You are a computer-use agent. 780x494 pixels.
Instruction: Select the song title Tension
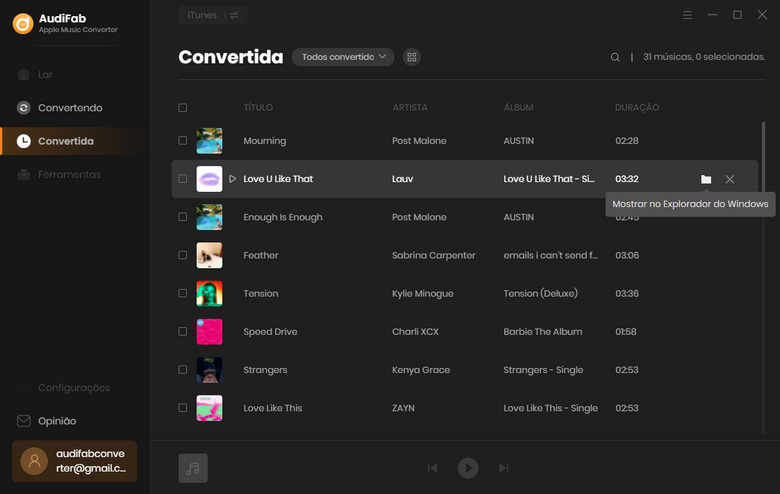(x=261, y=294)
